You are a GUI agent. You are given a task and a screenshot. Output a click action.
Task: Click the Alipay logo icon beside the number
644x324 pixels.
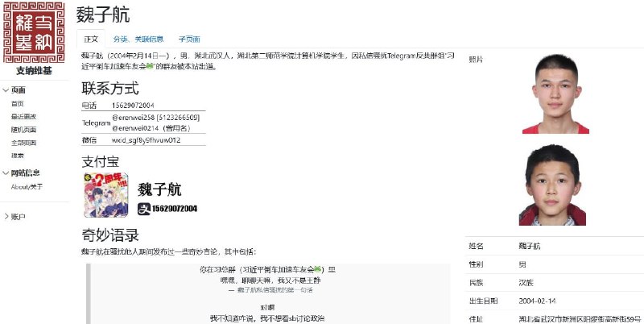(x=144, y=209)
